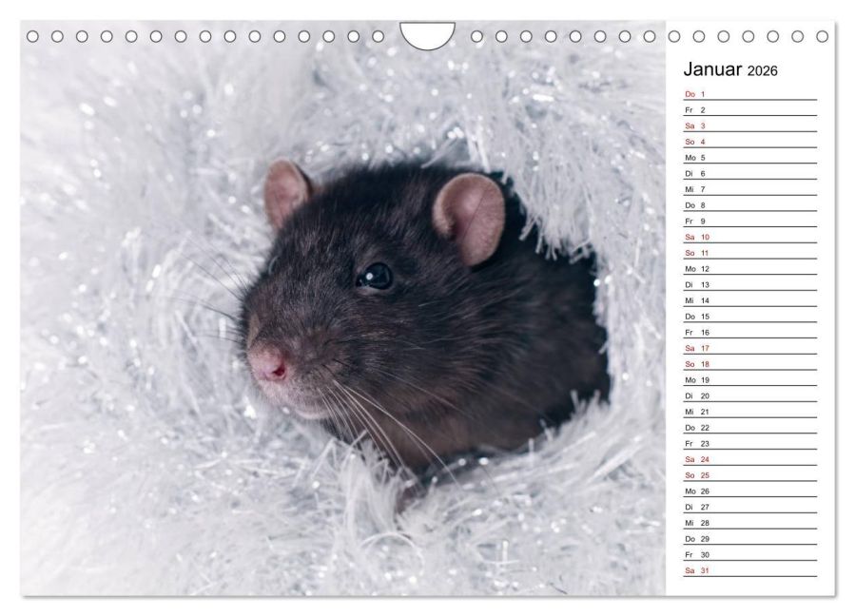855x616 pixels.
Task: Click the Januar 2026 heading
Action: click(x=730, y=69)
